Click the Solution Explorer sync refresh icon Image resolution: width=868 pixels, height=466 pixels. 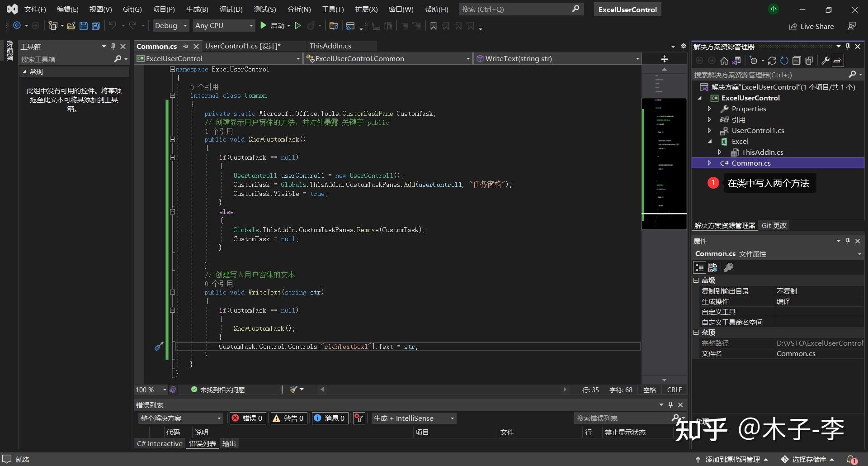click(772, 61)
